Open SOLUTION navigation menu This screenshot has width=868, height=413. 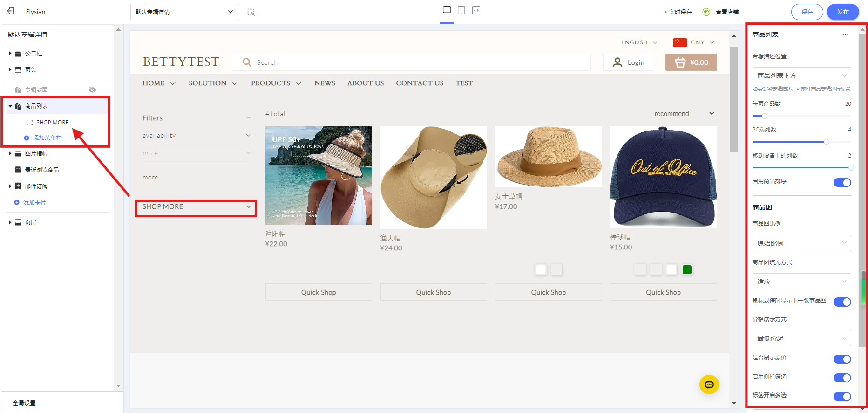point(213,83)
